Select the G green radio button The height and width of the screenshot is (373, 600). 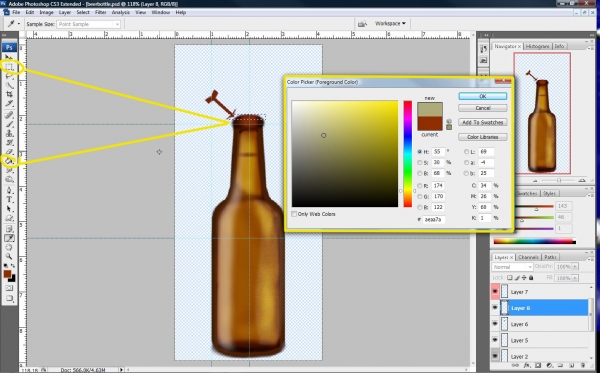(420, 196)
